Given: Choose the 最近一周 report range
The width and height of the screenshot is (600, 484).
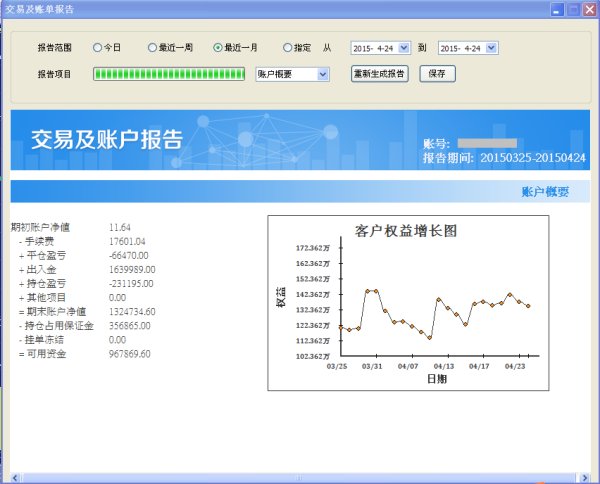Looking at the screenshot, I should [153, 47].
